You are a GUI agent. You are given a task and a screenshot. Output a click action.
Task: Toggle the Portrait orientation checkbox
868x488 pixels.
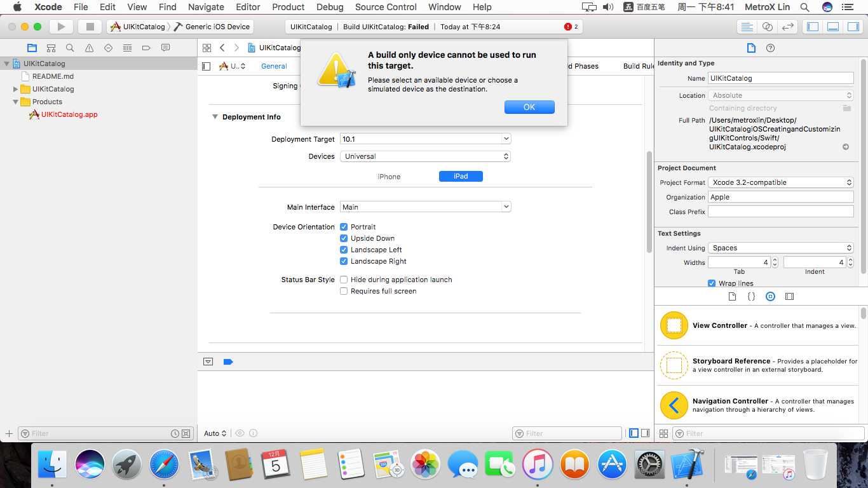(x=344, y=227)
